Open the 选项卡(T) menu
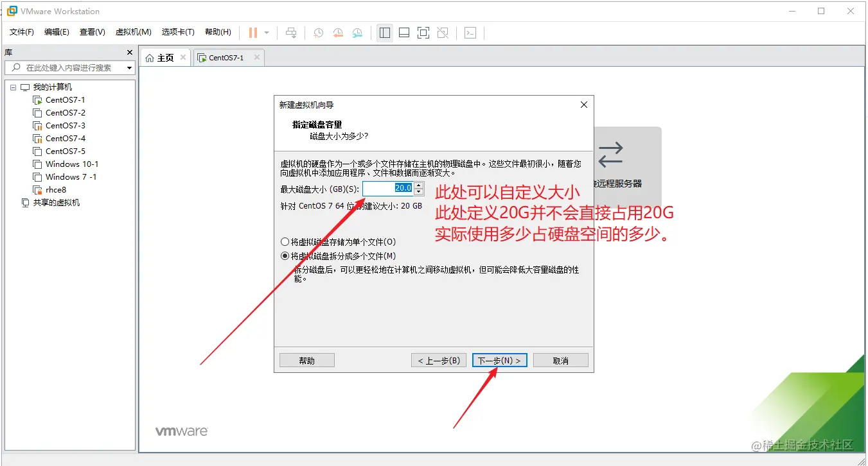Image resolution: width=868 pixels, height=466 pixels. pos(178,32)
